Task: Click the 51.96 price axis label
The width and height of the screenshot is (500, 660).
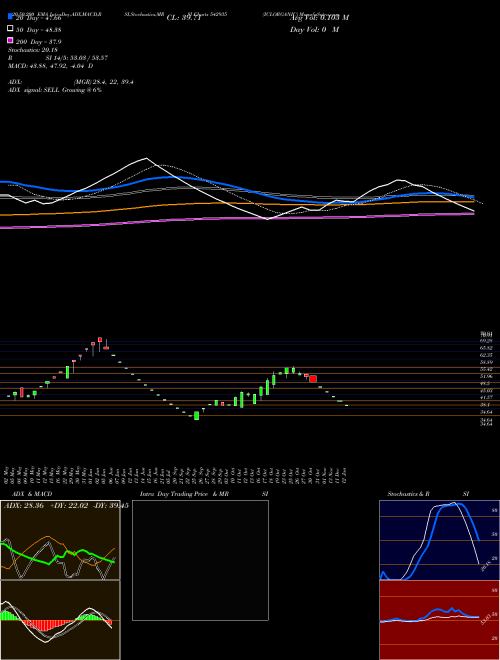Action: [x=487, y=376]
